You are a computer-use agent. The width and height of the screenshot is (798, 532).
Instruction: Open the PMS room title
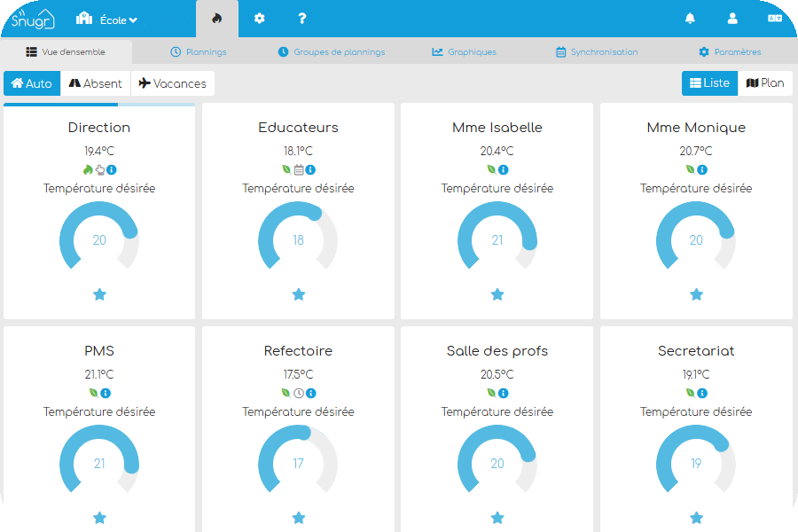99,351
